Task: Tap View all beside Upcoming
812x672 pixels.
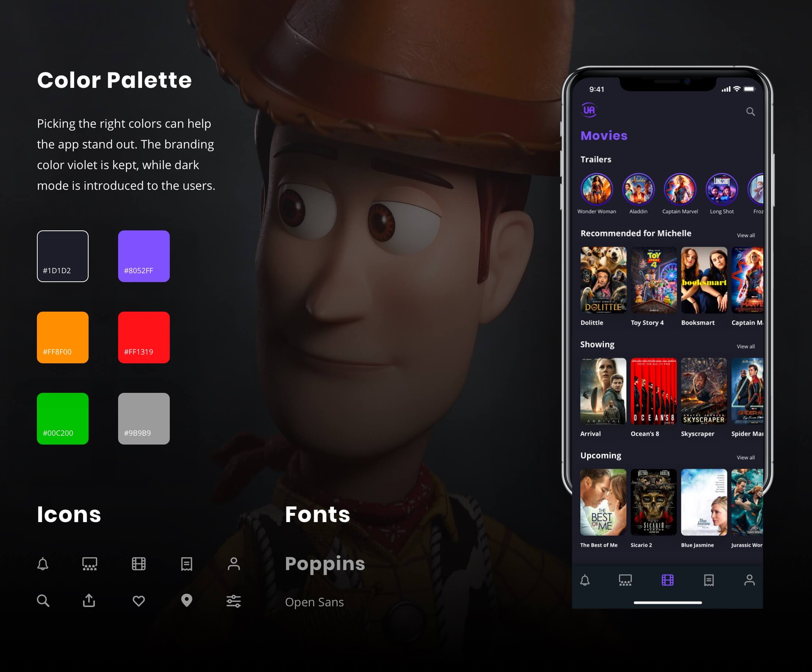Action: click(746, 457)
